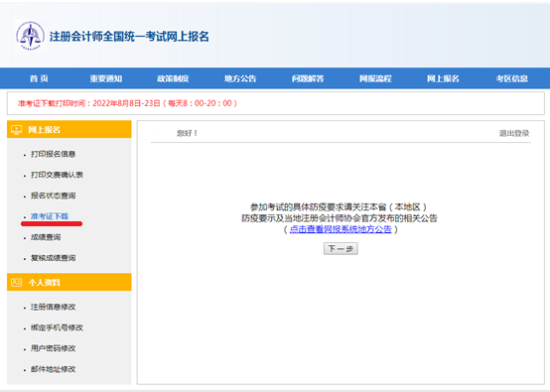Viewport: 550px width, 392px height.
Task: Click the 您好！ greeting text
Action: (x=187, y=133)
